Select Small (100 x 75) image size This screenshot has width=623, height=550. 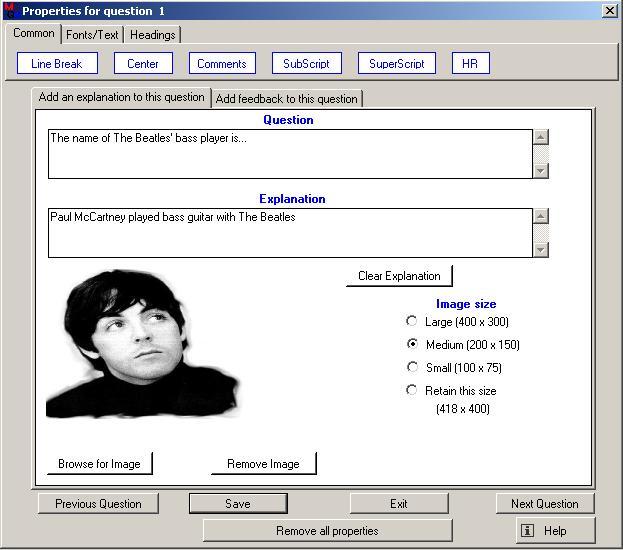click(x=412, y=368)
